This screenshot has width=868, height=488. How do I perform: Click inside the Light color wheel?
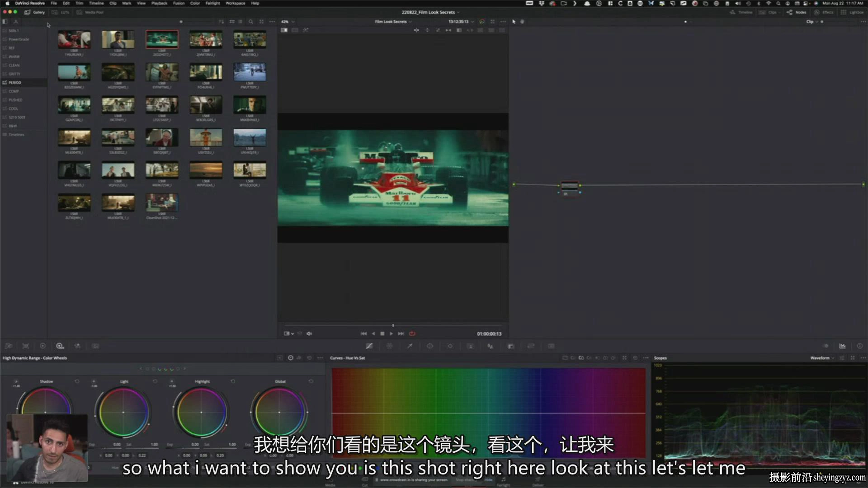click(x=123, y=413)
